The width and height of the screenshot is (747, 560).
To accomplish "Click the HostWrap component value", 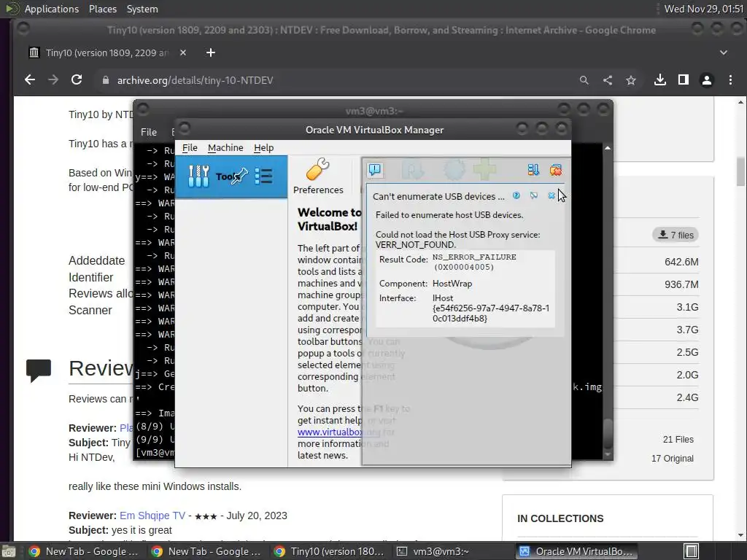I will tap(452, 284).
